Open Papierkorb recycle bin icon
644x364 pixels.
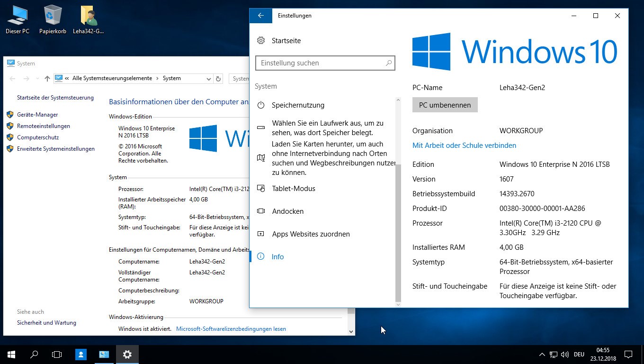click(53, 19)
